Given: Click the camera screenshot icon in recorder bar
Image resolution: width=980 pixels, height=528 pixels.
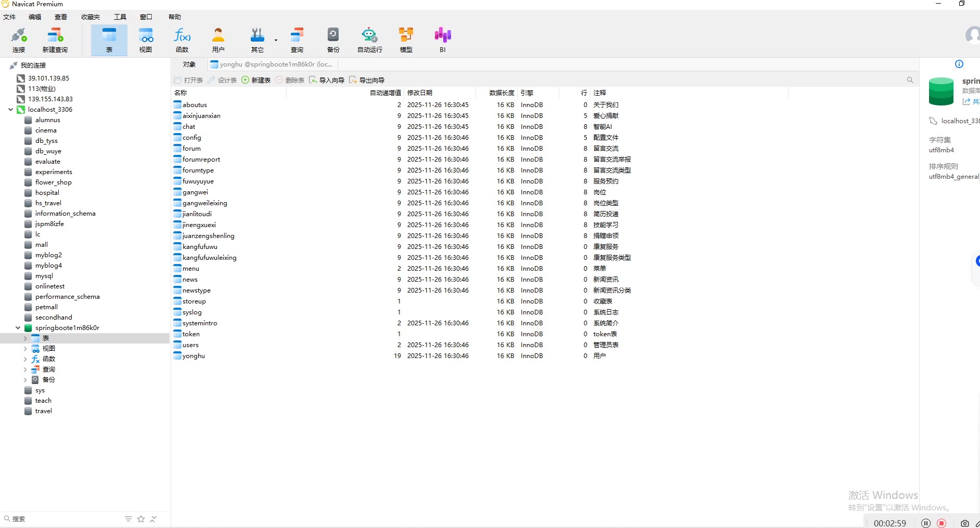Looking at the screenshot, I should tap(965, 523).
